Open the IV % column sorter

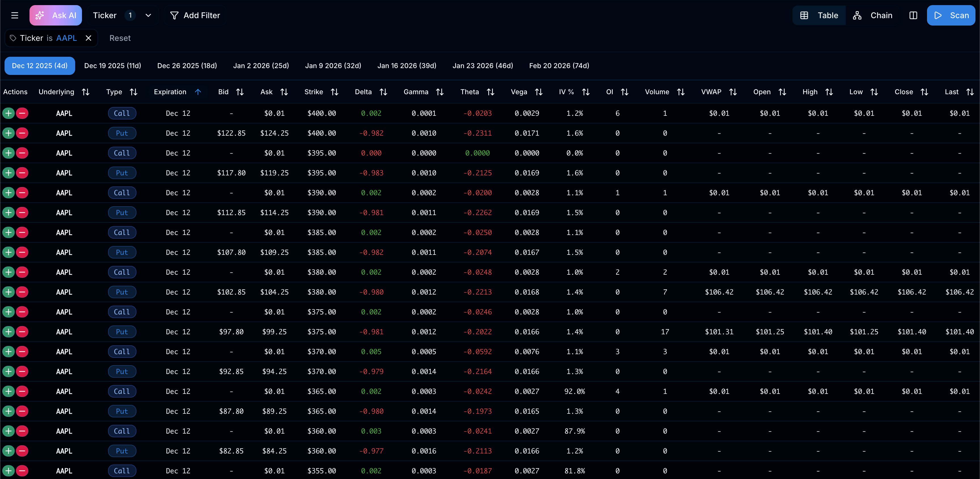pyautogui.click(x=586, y=92)
